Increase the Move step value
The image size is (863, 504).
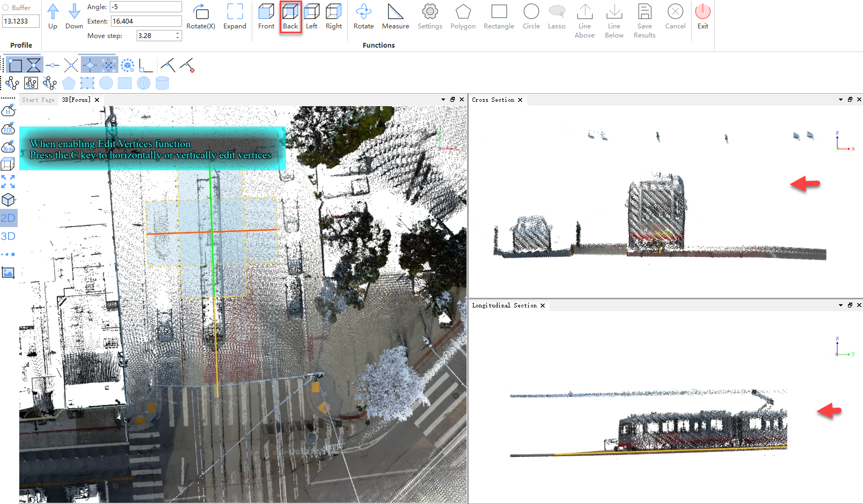[177, 33]
